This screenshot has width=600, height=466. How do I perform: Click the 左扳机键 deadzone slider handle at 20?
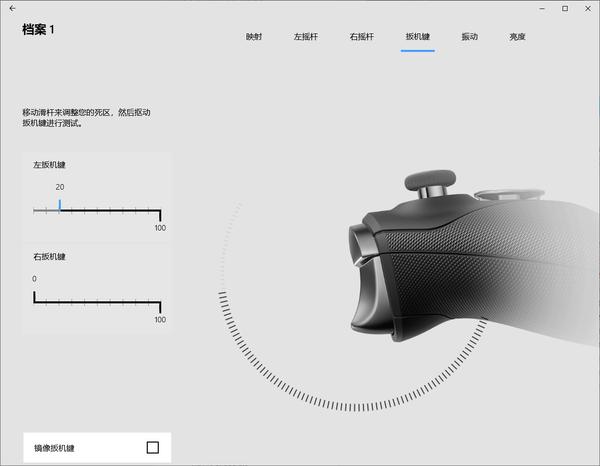click(x=60, y=205)
